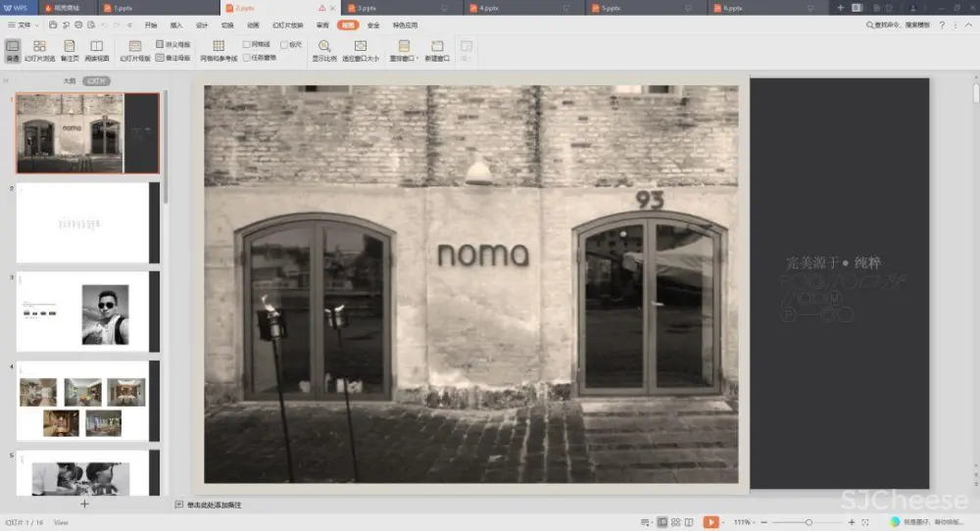Switch to Reading view (阅读视图)
The width and height of the screenshot is (980, 531).
click(x=96, y=50)
